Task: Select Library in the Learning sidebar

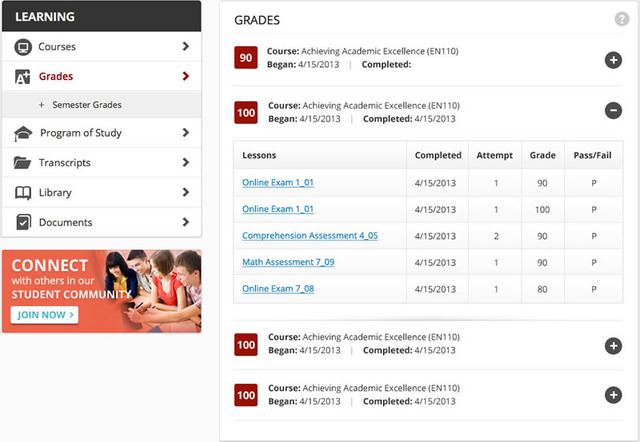Action: pyautogui.click(x=55, y=192)
